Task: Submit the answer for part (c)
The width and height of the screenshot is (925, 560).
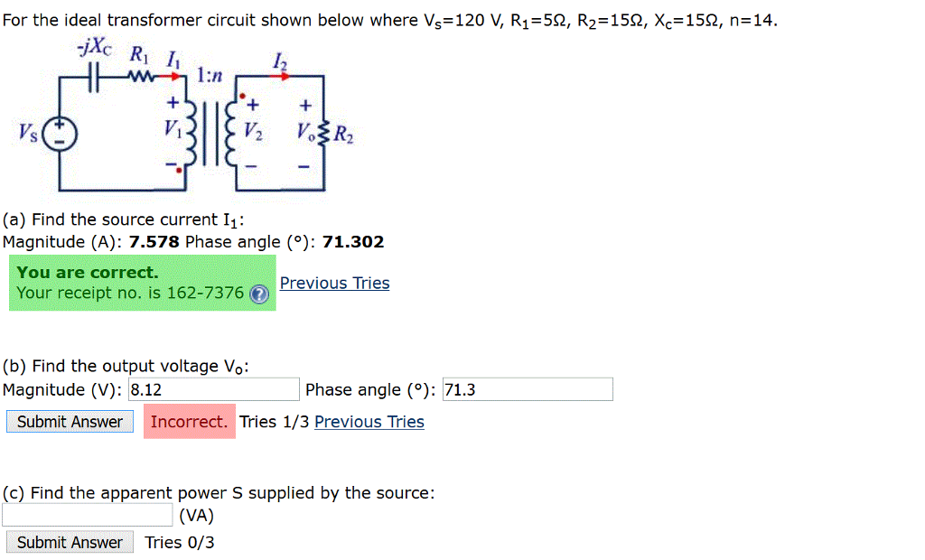Action: click(70, 542)
